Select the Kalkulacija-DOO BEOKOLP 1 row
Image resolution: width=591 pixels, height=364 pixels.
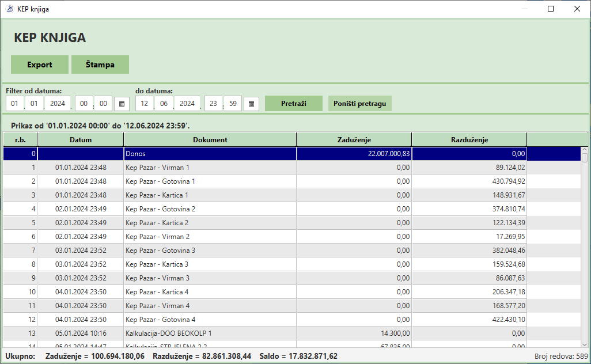coord(210,333)
